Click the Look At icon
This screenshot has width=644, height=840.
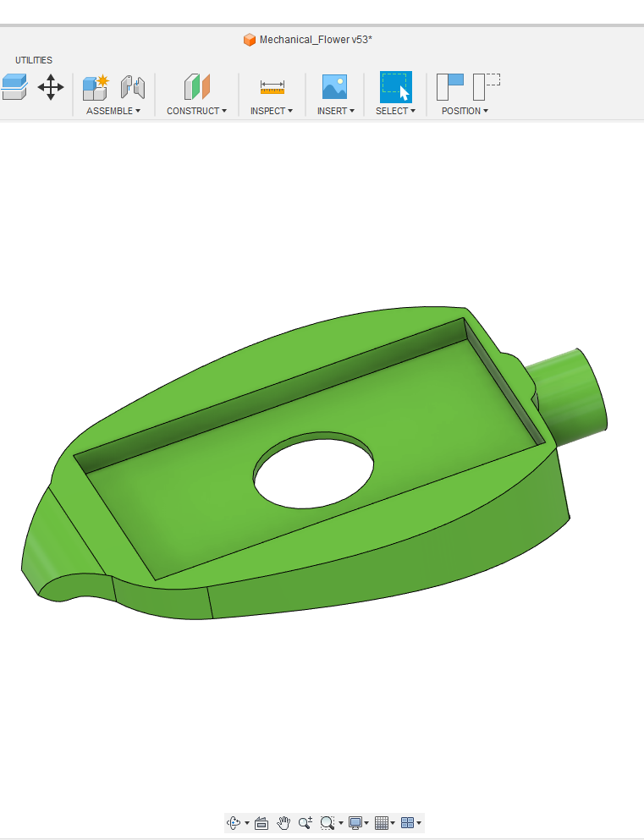(x=261, y=823)
